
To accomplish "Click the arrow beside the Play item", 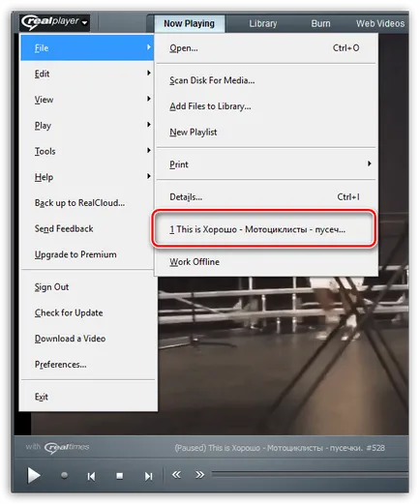I will point(149,125).
